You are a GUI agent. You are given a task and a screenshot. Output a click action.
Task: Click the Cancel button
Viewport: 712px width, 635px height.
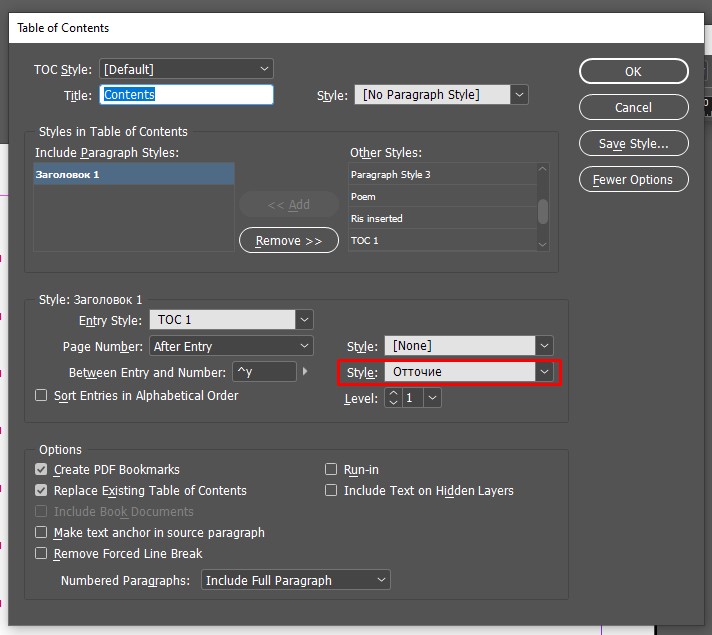pyautogui.click(x=633, y=107)
